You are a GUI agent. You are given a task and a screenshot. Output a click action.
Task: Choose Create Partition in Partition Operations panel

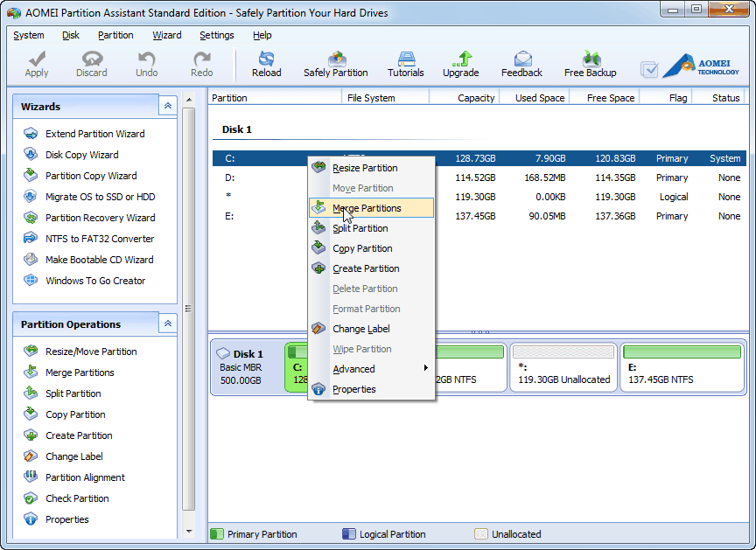click(68, 435)
